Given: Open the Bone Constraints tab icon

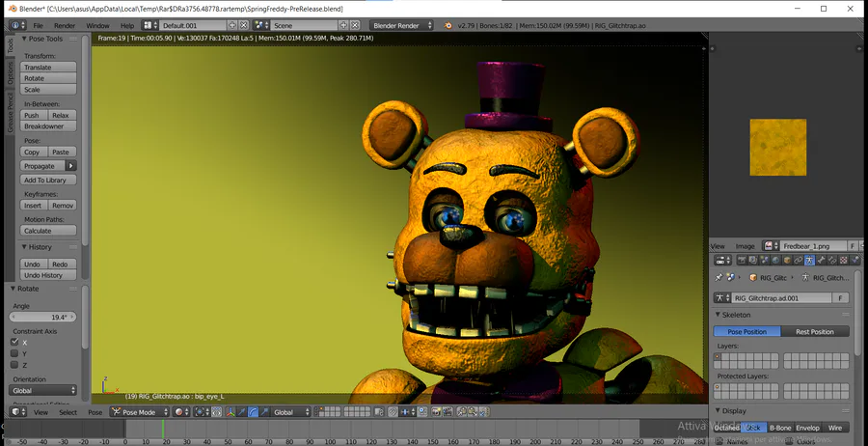Looking at the screenshot, I should pos(832,260).
